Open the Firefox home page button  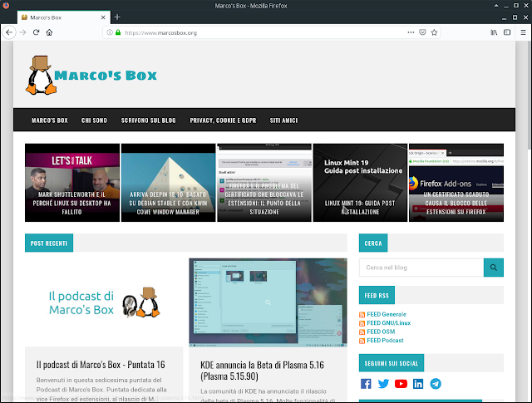(49, 32)
